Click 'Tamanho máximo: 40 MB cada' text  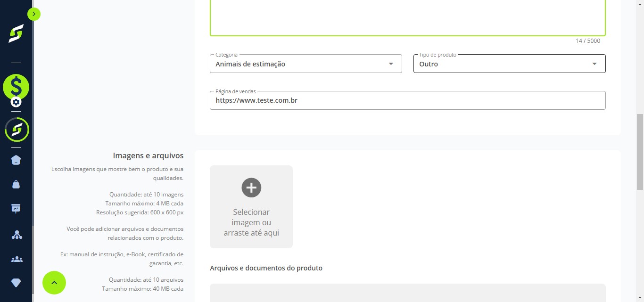pyautogui.click(x=143, y=288)
